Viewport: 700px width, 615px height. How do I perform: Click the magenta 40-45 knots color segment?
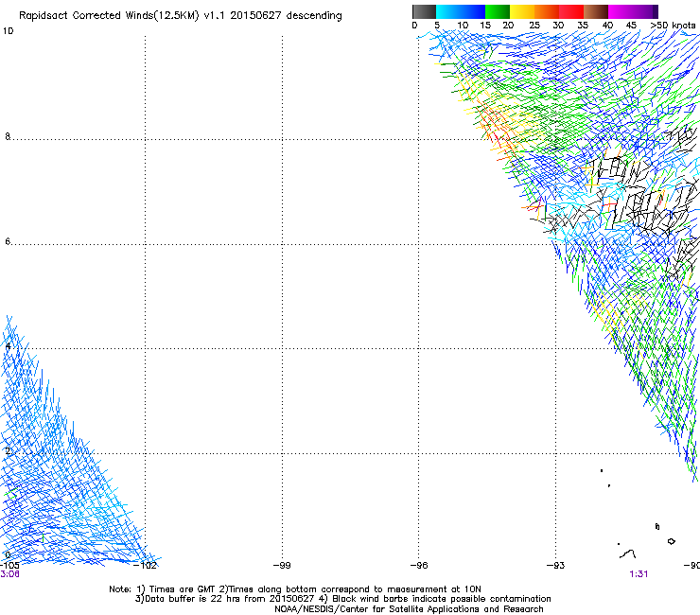pos(621,11)
